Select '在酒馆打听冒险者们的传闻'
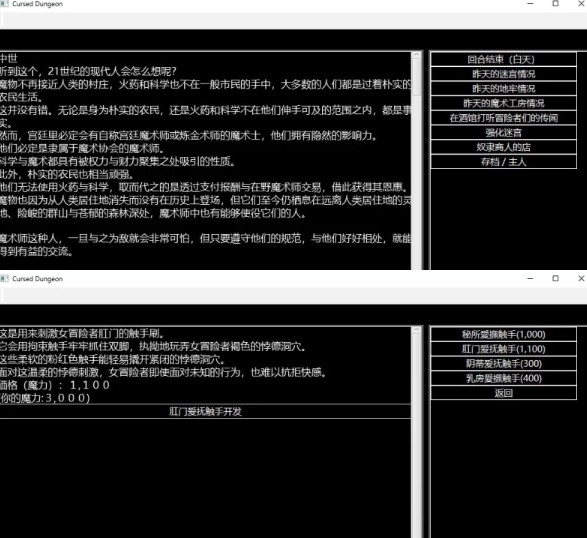587x538 pixels. [x=503, y=118]
